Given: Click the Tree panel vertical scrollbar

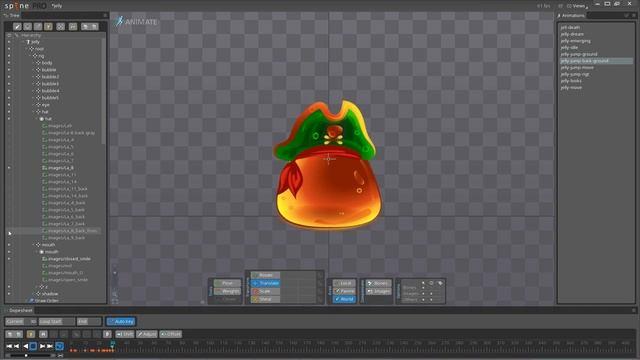Looking at the screenshot, I should tap(103, 92).
